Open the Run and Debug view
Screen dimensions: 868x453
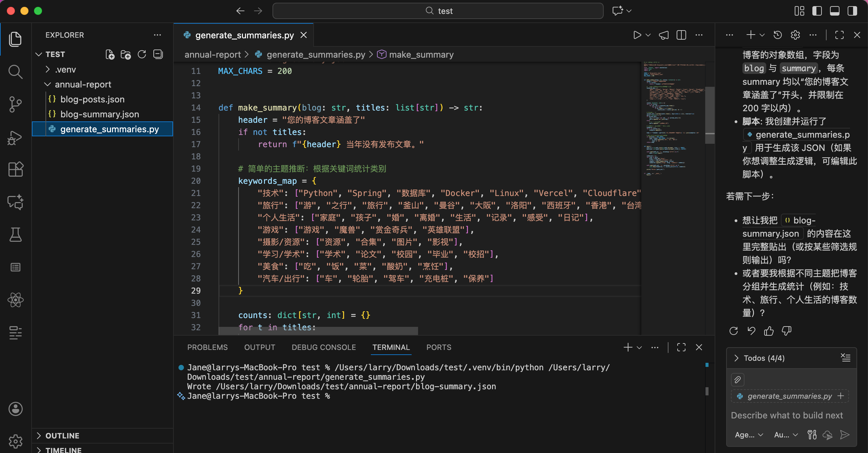[15, 137]
